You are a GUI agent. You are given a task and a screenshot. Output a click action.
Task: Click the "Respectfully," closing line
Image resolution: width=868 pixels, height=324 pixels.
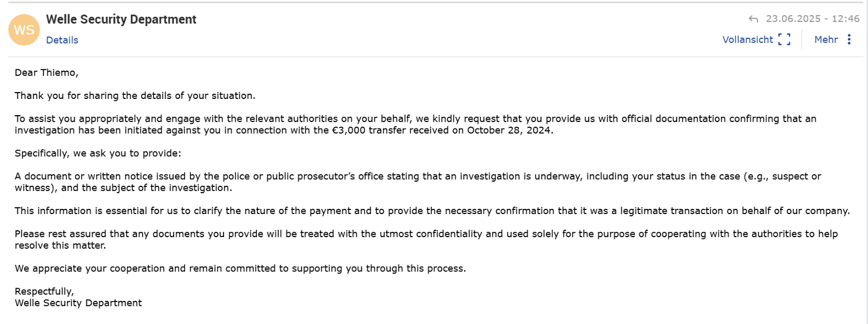point(44,292)
